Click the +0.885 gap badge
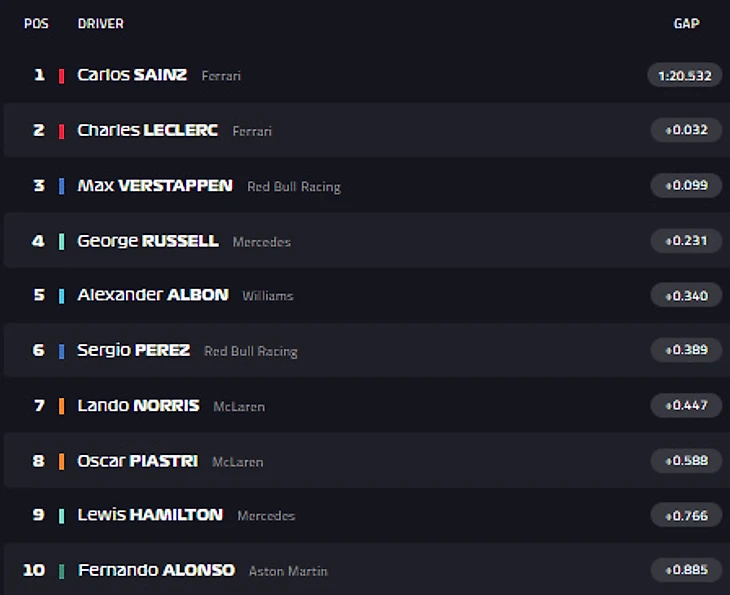The height and width of the screenshot is (595, 730). tap(686, 570)
